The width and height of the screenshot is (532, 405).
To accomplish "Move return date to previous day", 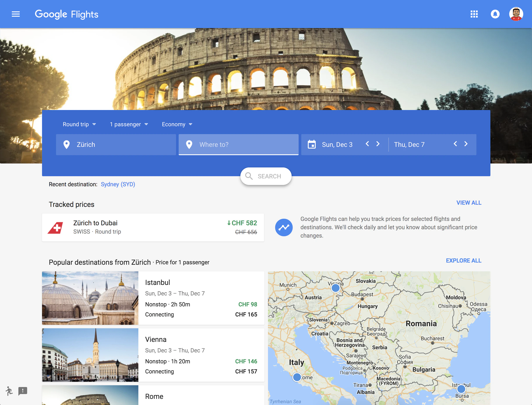I will [455, 144].
